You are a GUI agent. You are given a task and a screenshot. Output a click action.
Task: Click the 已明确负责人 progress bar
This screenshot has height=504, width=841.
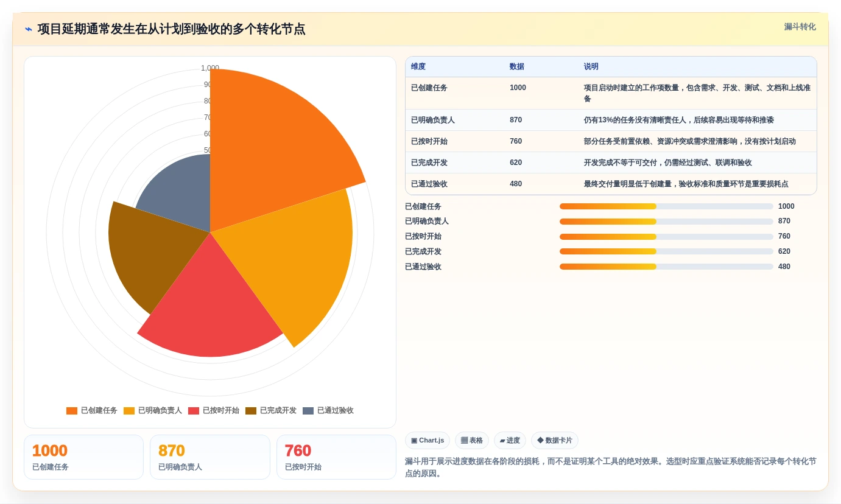(666, 222)
